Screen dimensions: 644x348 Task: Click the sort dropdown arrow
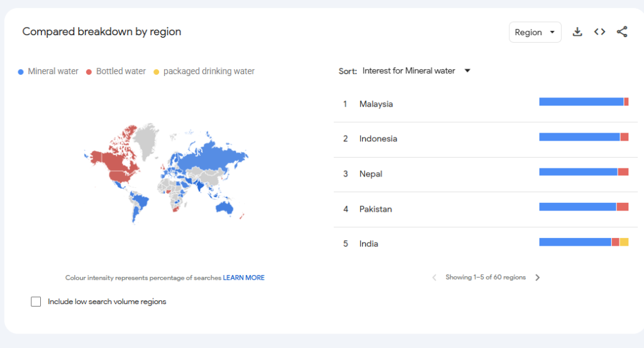click(x=467, y=71)
